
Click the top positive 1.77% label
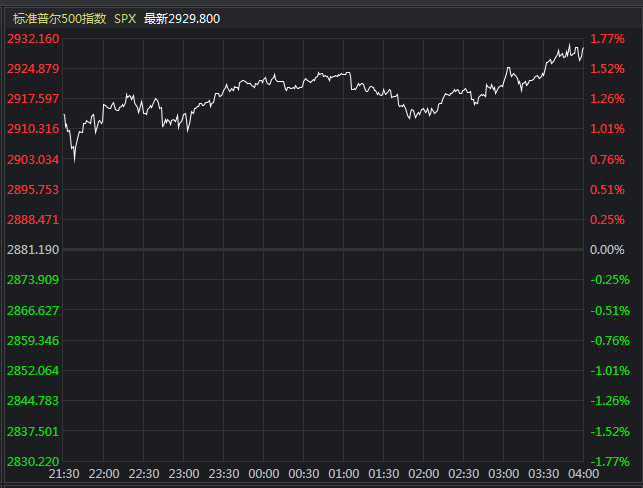click(607, 39)
